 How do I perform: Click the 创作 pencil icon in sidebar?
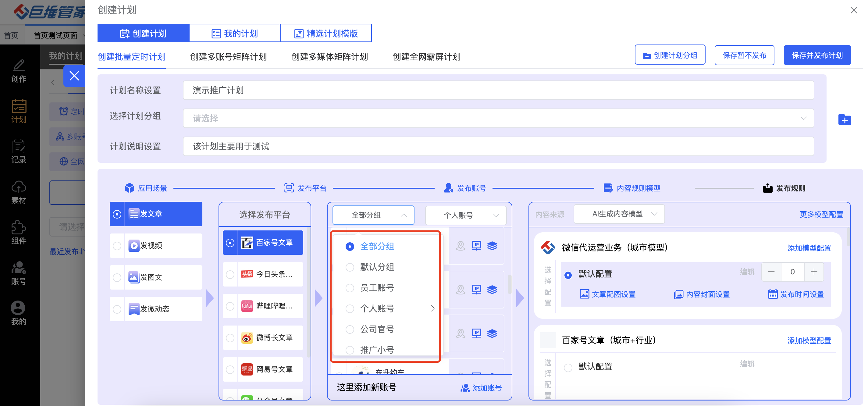click(x=19, y=65)
